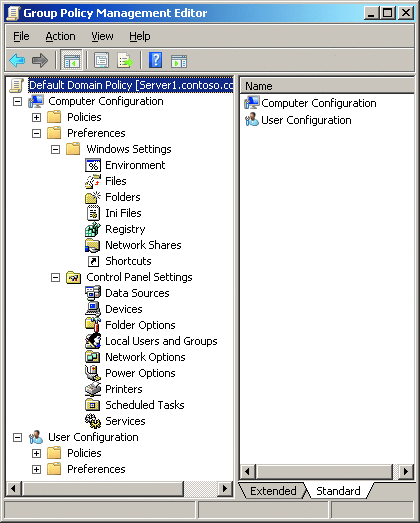Select the Windows Settings tree label

[129, 149]
